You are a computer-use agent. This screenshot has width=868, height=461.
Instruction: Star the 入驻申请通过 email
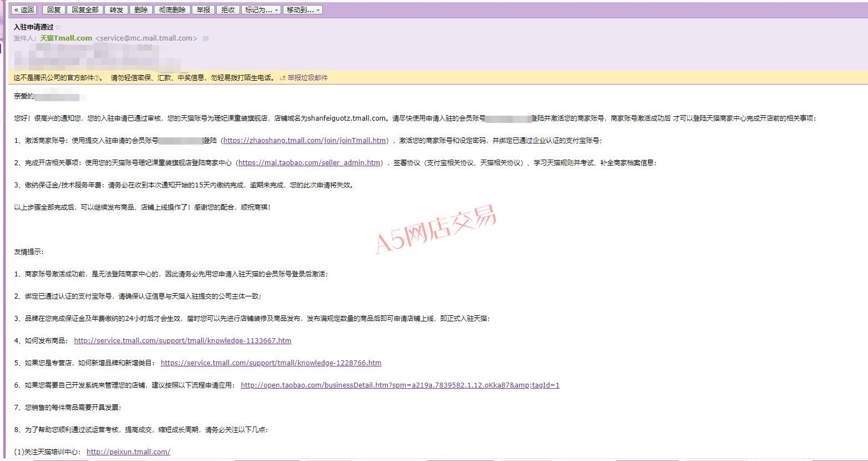point(58,27)
